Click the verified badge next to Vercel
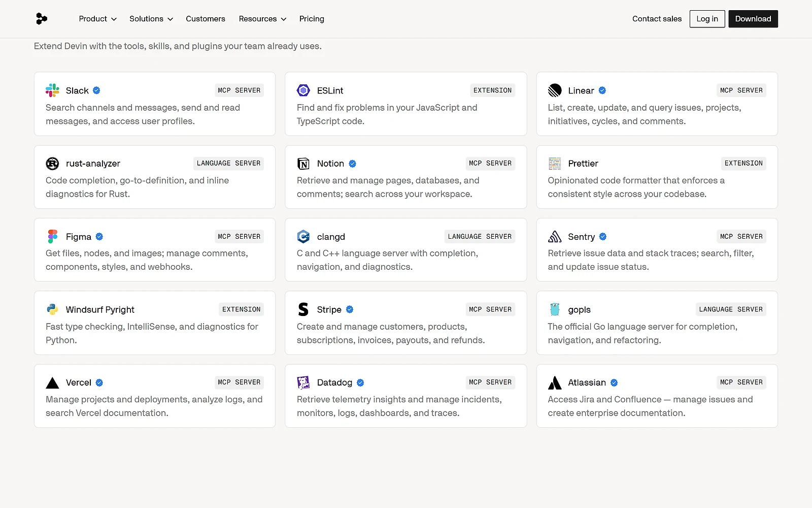The image size is (812, 508). tap(99, 383)
